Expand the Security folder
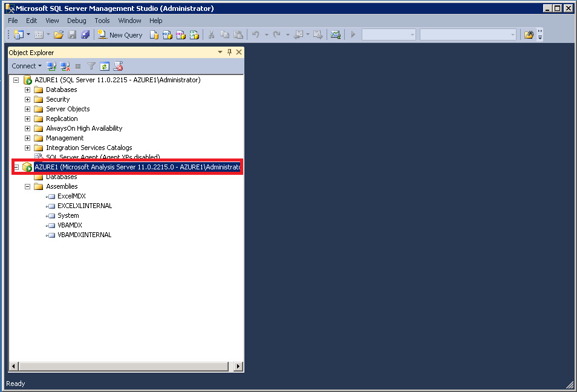 pos(27,99)
